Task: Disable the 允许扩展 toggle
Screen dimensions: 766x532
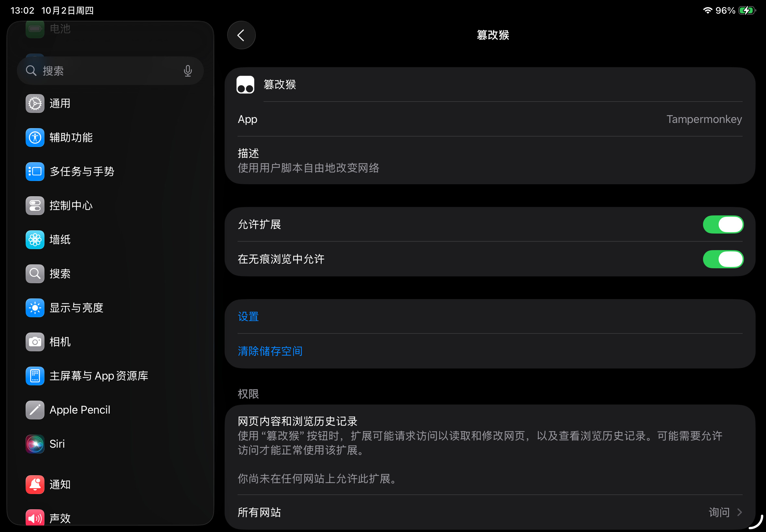Action: (723, 224)
